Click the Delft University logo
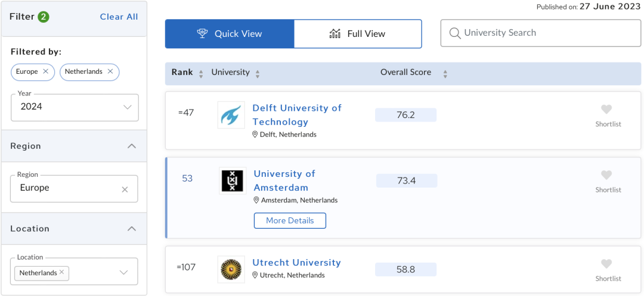This screenshot has width=644, height=296. pyautogui.click(x=231, y=115)
